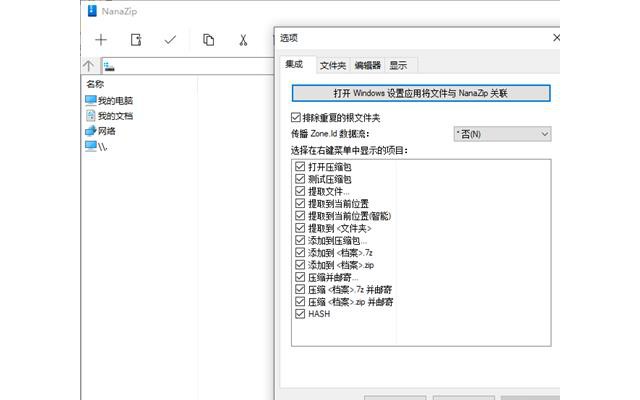Click the Test checkmark toolbar icon

click(170, 40)
